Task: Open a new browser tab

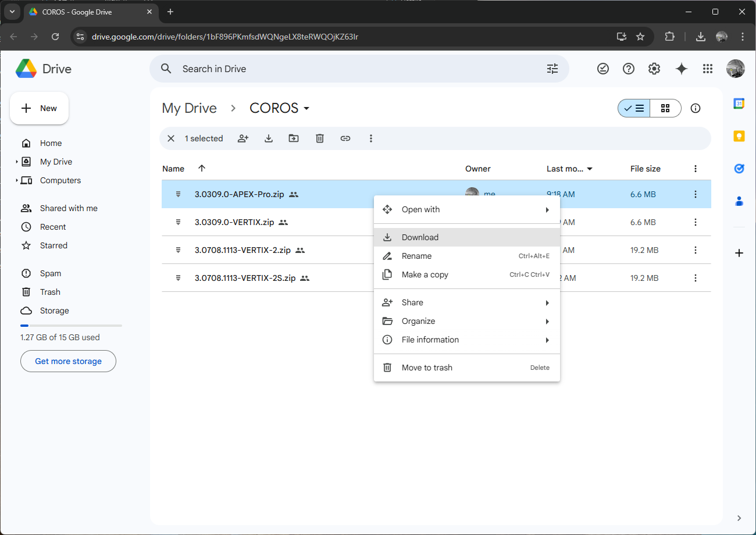Action: coord(170,12)
